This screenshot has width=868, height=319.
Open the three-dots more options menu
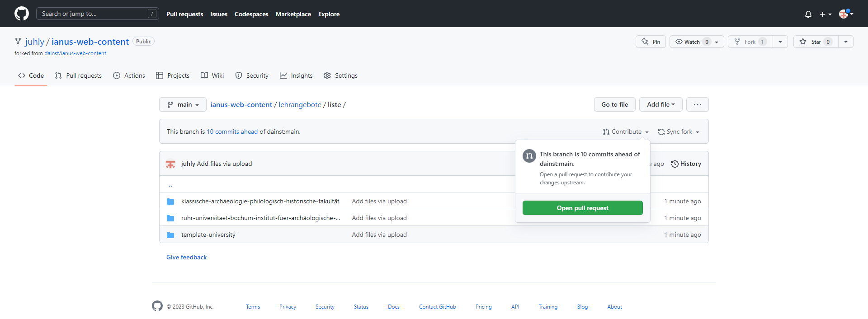pos(697,104)
